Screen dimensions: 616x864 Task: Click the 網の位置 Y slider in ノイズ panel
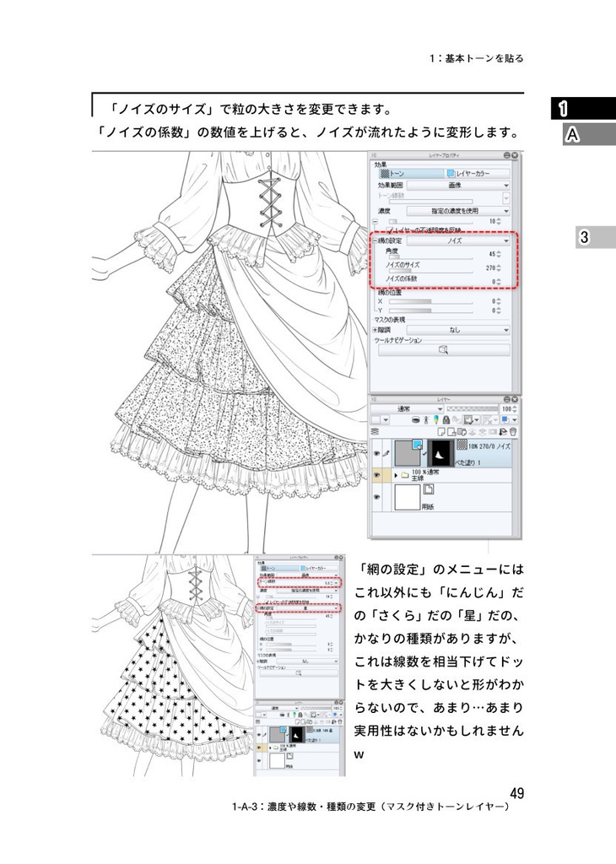coord(431,310)
